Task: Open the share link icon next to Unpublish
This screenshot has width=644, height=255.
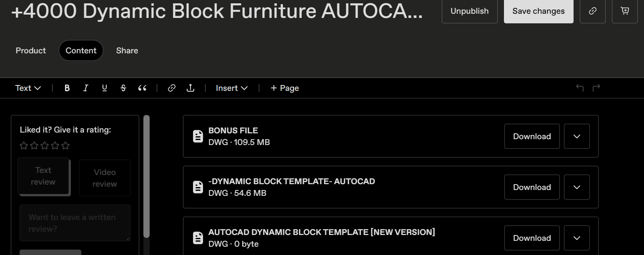Action: coord(592,11)
